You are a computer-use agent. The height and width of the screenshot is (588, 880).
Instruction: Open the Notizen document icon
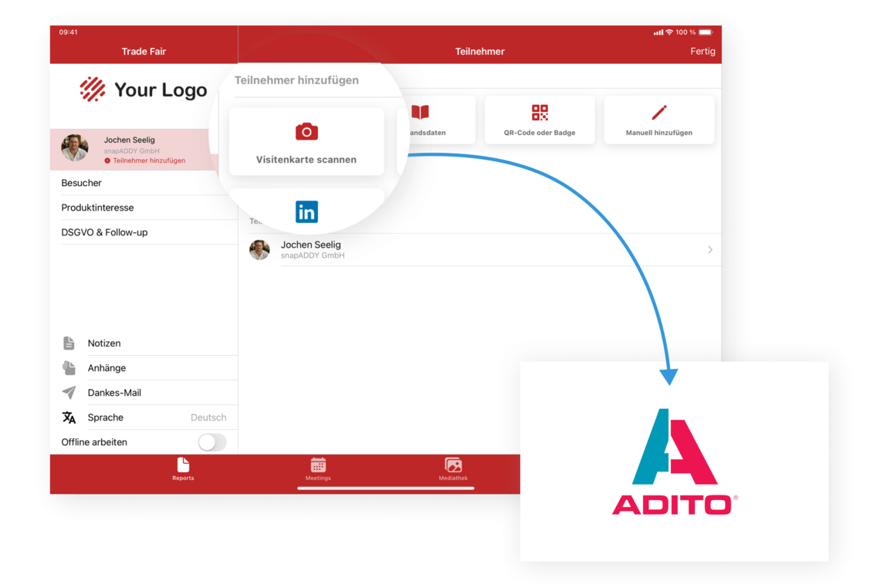tap(69, 343)
